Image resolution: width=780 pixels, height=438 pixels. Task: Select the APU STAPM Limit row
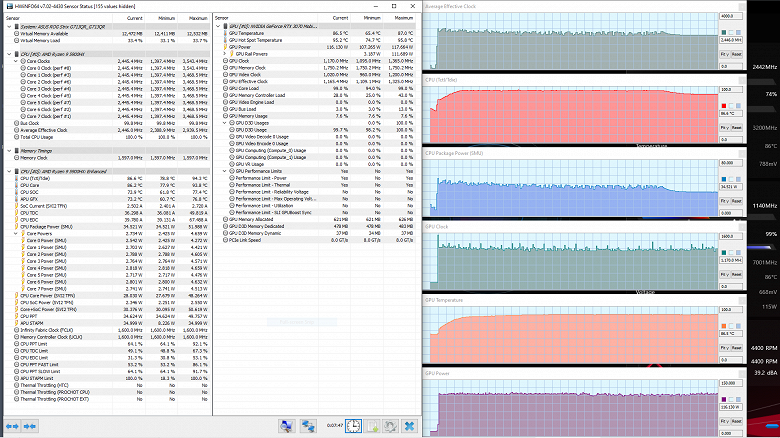[x=107, y=378]
